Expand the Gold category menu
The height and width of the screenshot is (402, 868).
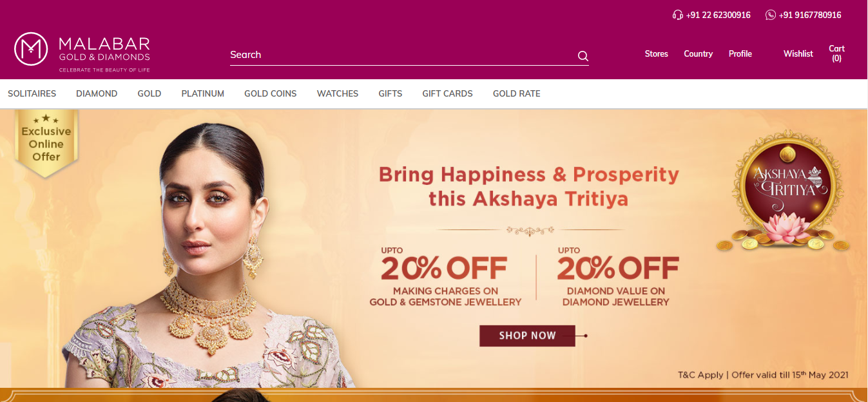tap(149, 93)
